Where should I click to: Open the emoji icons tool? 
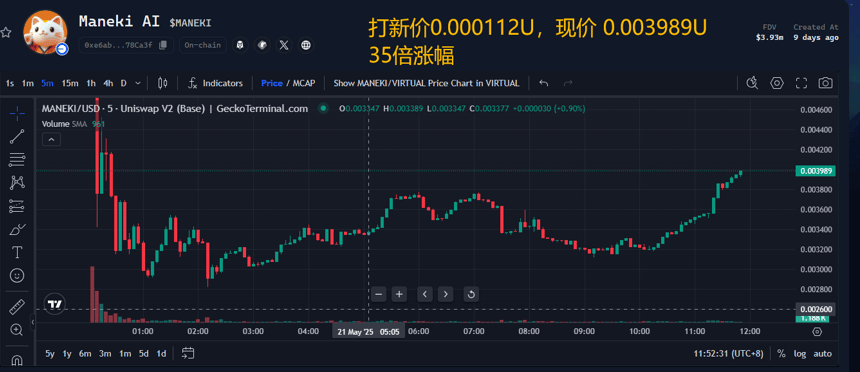(x=17, y=275)
